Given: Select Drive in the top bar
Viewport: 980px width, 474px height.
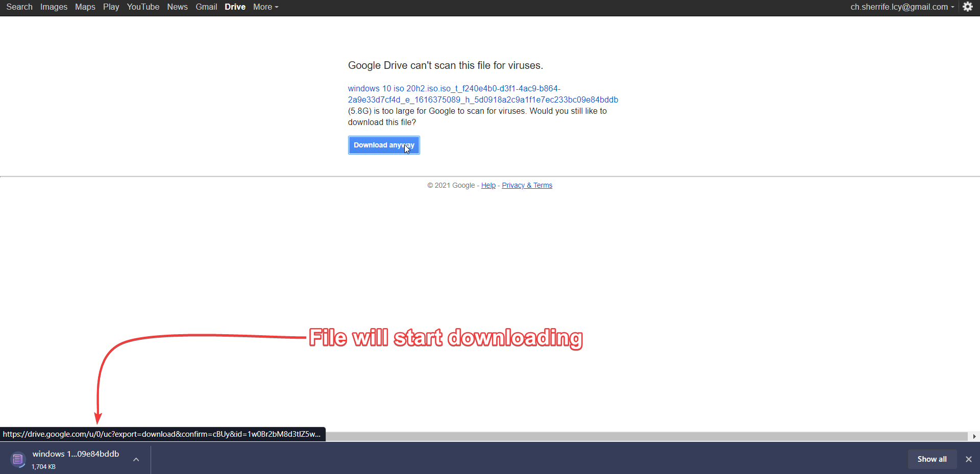Looking at the screenshot, I should click(x=235, y=7).
